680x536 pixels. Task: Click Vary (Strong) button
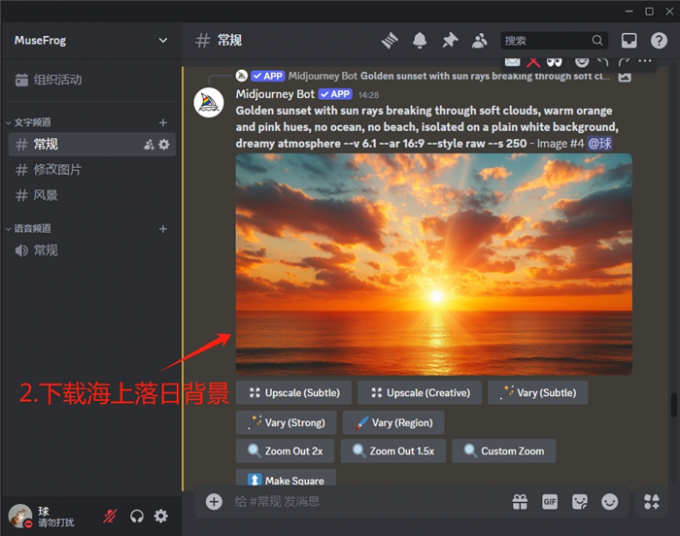coord(286,422)
